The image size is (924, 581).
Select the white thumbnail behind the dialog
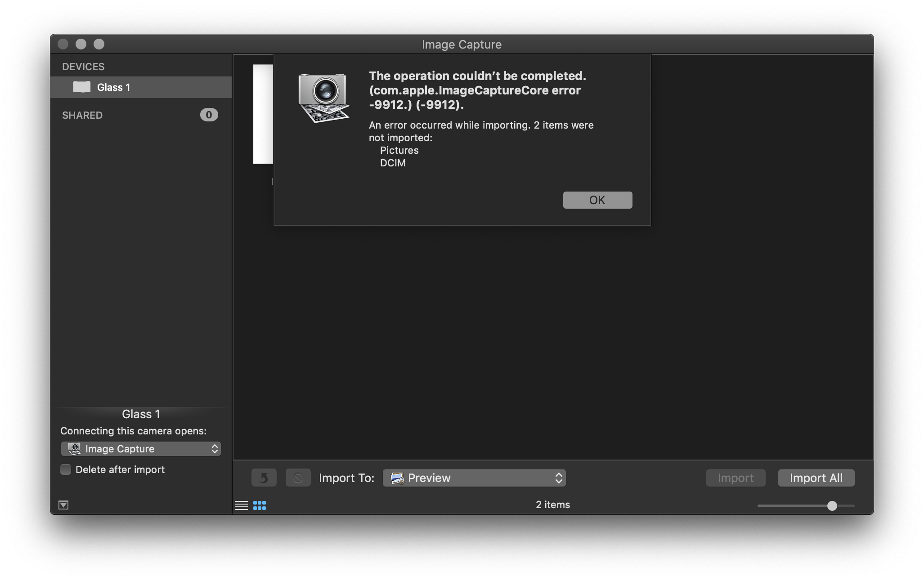[x=263, y=114]
